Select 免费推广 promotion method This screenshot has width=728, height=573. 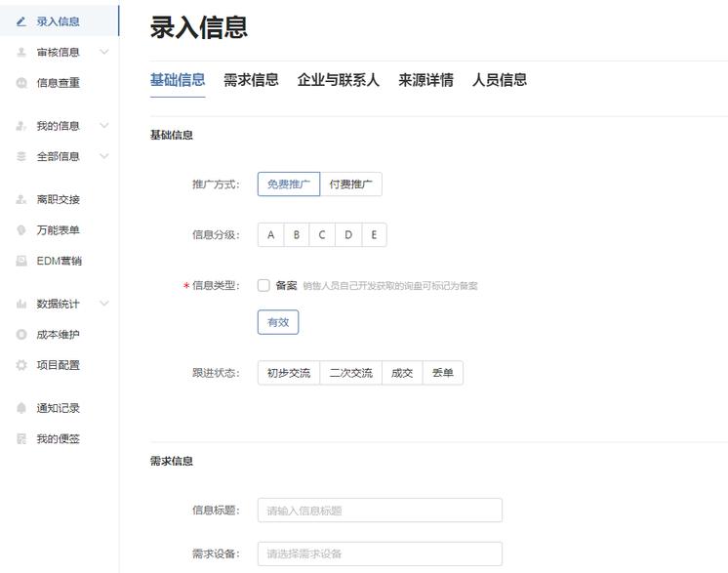pyautogui.click(x=289, y=184)
